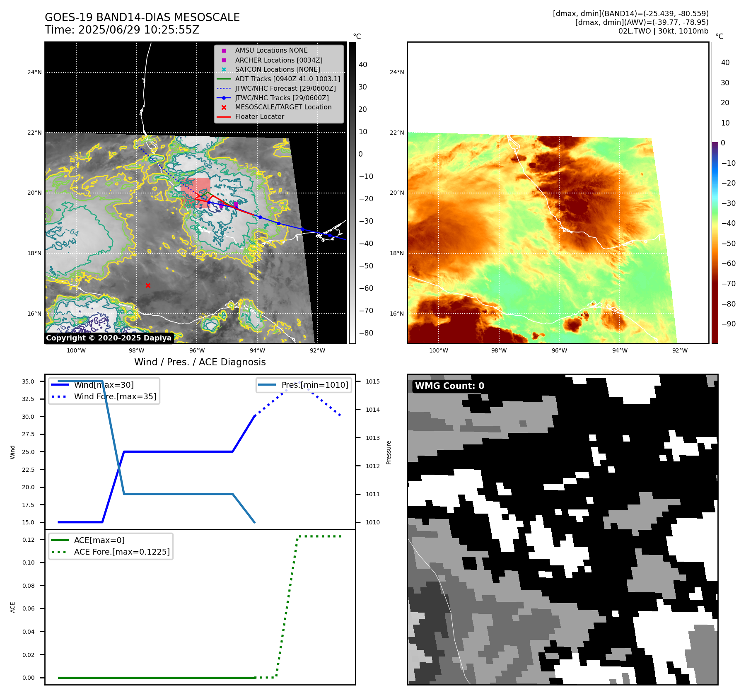
Task: Click the '40' value on the rainbow colorbar
Action: [x=725, y=63]
